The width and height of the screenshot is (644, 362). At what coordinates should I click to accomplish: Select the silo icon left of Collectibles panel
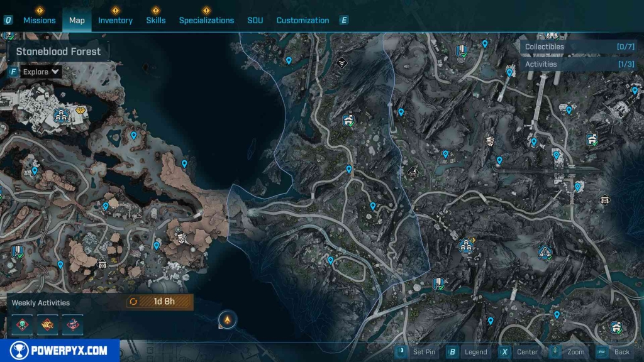[462, 52]
